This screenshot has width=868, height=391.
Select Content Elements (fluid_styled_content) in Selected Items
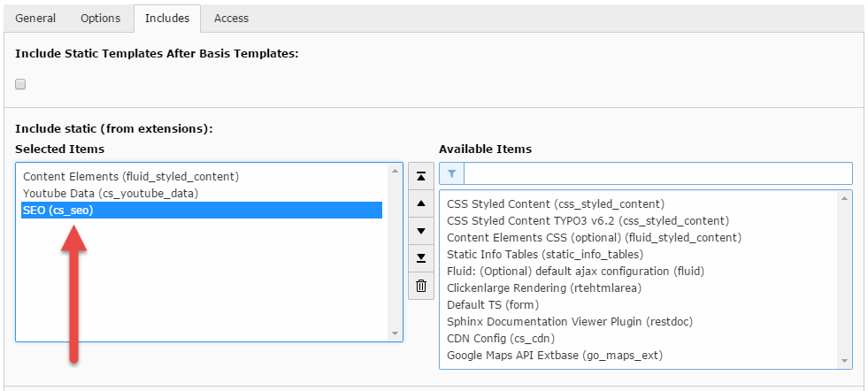[x=131, y=176]
